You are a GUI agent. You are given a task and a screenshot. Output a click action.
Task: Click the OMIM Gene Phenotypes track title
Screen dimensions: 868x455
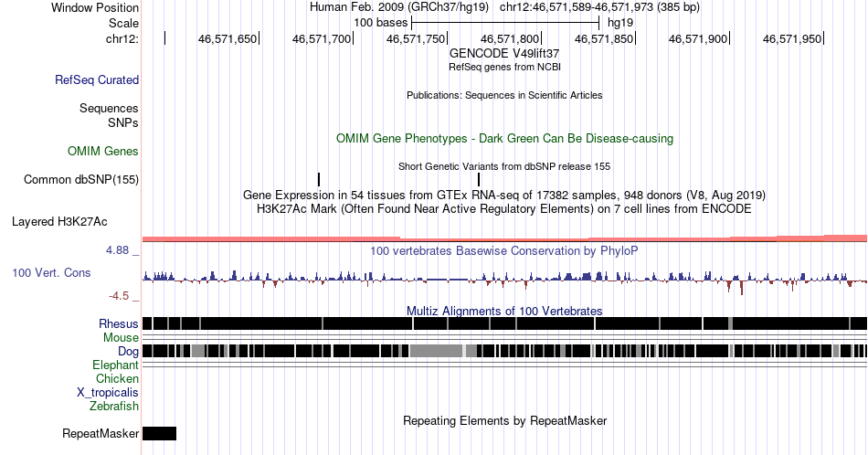(504, 138)
